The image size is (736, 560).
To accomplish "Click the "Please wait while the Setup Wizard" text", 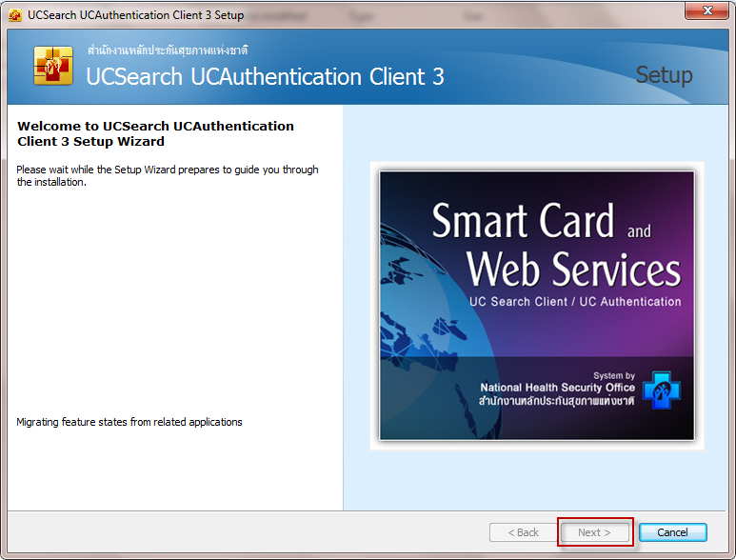I will point(168,175).
